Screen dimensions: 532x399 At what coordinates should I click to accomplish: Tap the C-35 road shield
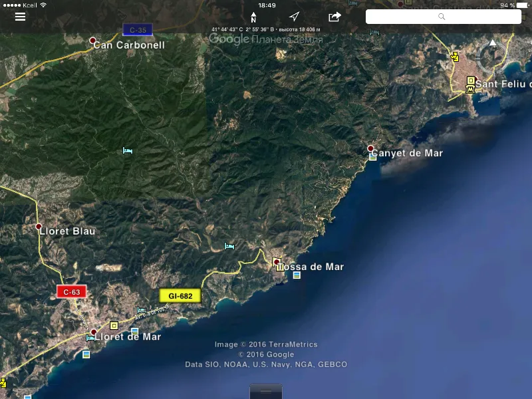coord(138,30)
